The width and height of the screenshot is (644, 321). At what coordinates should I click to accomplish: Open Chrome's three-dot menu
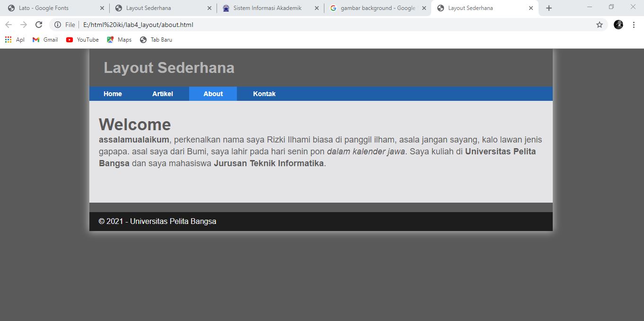[x=634, y=25]
